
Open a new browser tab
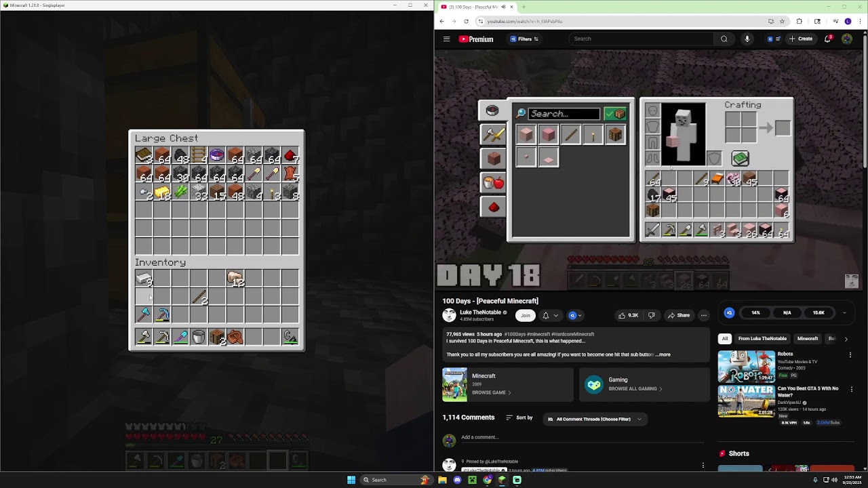(524, 7)
